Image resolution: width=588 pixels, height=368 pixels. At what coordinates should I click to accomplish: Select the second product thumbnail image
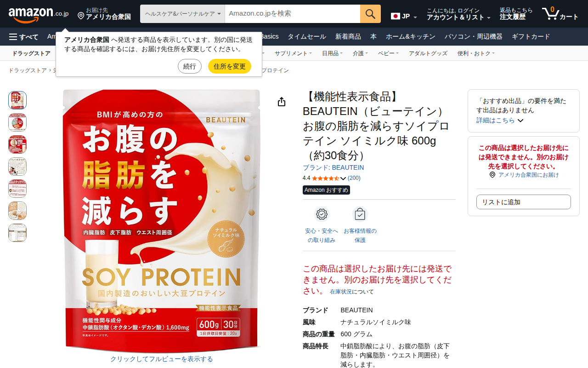tap(17, 122)
